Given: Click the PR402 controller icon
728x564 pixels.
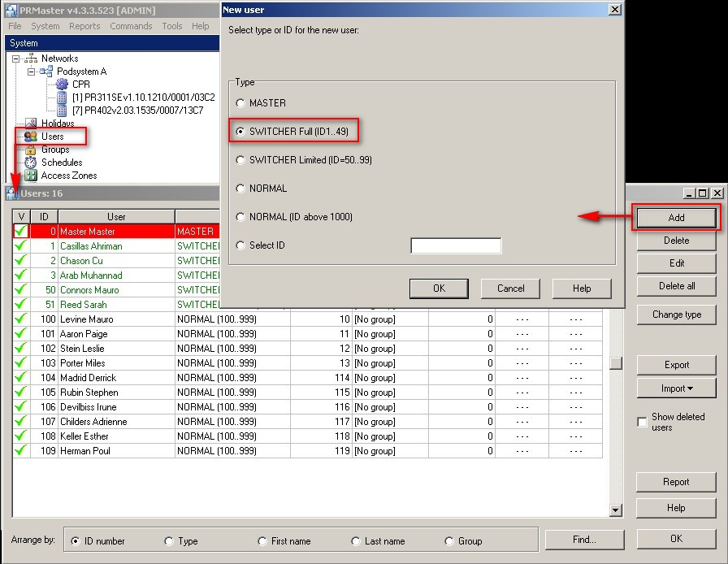Looking at the screenshot, I should coord(62,110).
